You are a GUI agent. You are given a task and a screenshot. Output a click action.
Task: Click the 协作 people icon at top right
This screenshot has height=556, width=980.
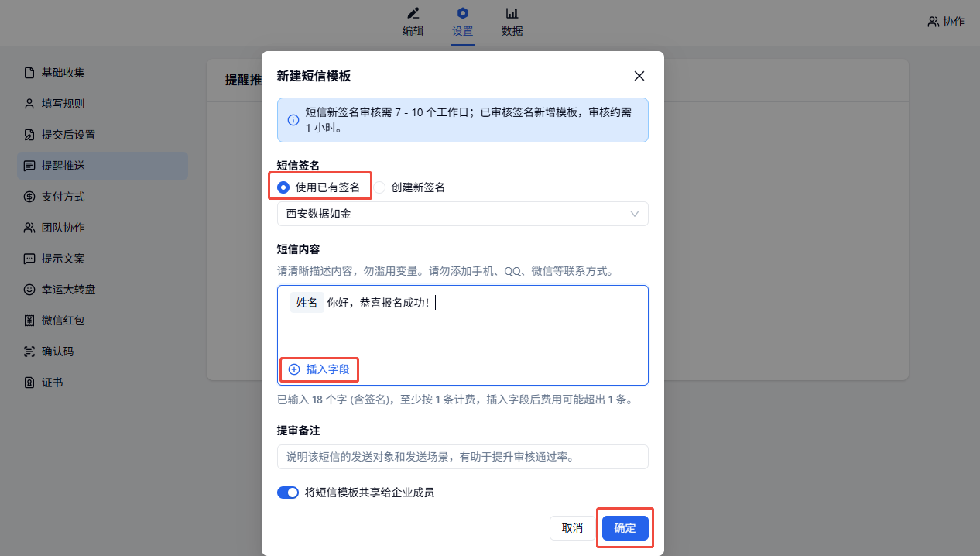click(x=933, y=22)
